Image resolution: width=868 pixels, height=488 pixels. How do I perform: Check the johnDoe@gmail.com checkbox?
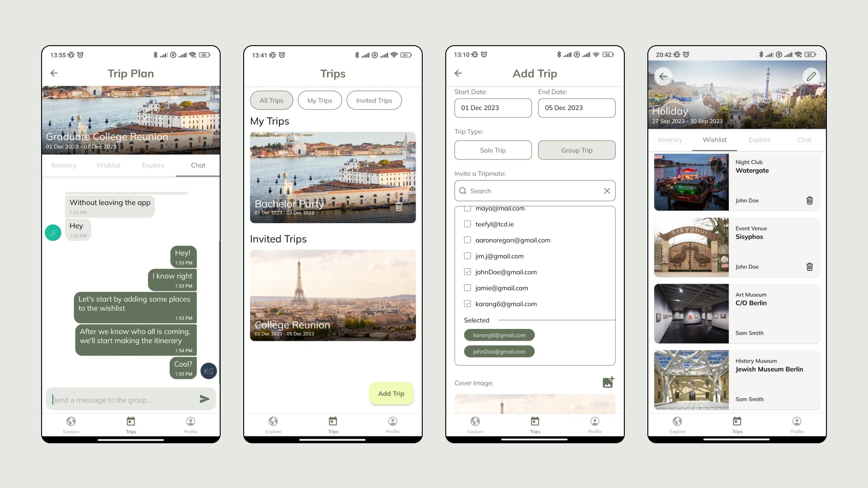[x=467, y=272]
